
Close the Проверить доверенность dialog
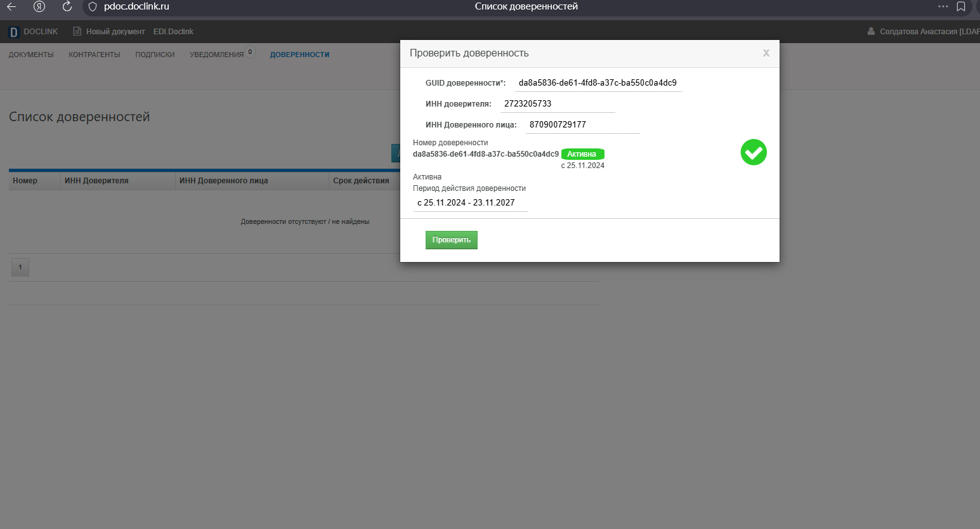click(766, 53)
